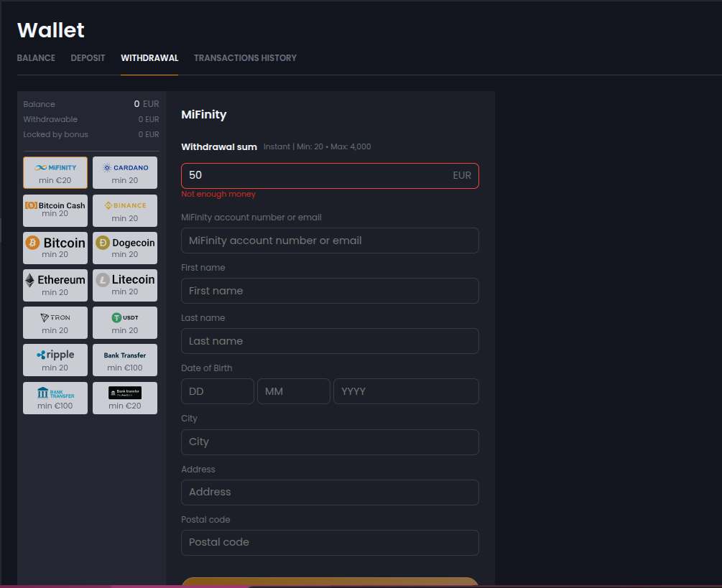
Task: Select the Binance payment option
Action: click(125, 210)
